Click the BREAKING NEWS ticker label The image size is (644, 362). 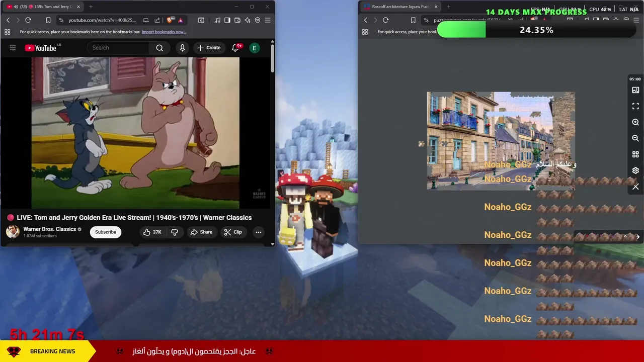(52, 351)
